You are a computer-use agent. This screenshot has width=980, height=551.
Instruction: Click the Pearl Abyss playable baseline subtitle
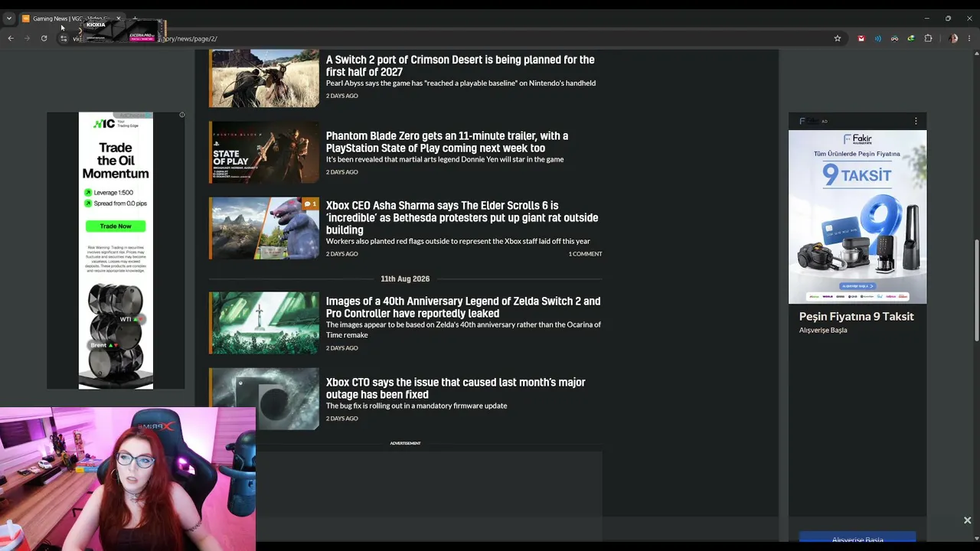(461, 83)
